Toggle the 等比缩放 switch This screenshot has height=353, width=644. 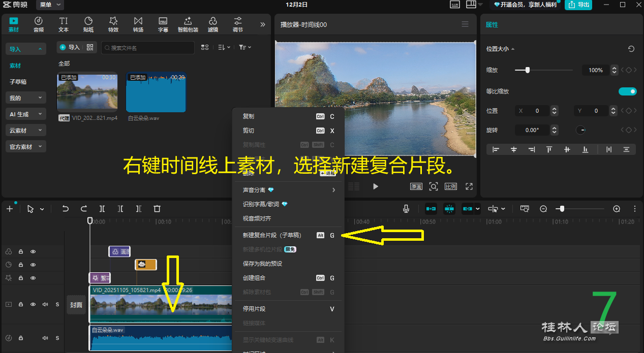627,91
